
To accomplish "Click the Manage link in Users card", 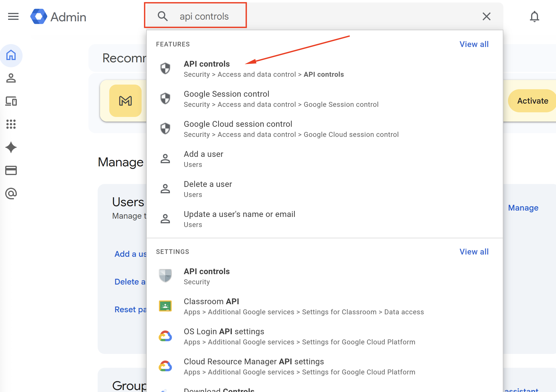I will coord(523,208).
